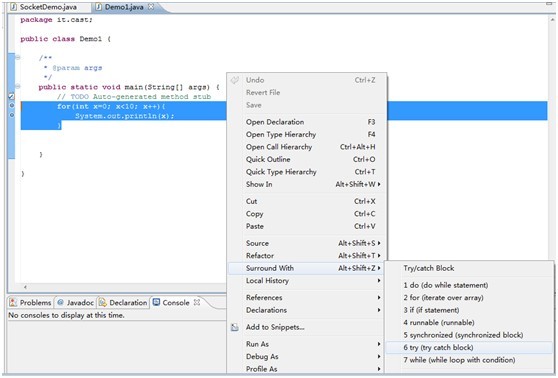Choose Quick Type Hierarchy entry
558x378 pixels.
point(307,172)
